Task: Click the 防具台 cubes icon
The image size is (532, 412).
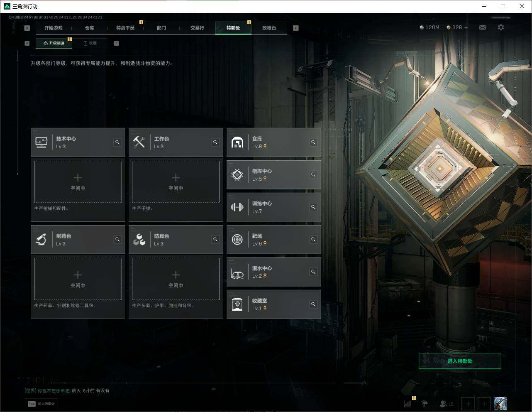Action: (139, 240)
